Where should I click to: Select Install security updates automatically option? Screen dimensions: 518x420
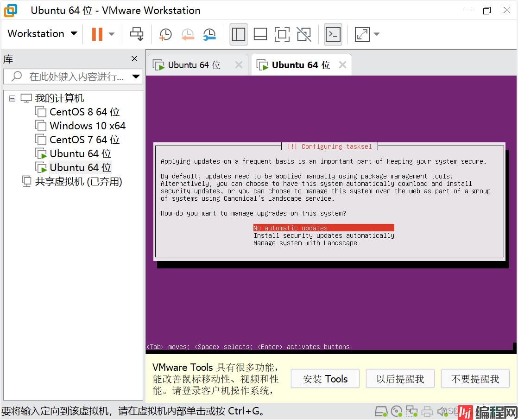(323, 235)
